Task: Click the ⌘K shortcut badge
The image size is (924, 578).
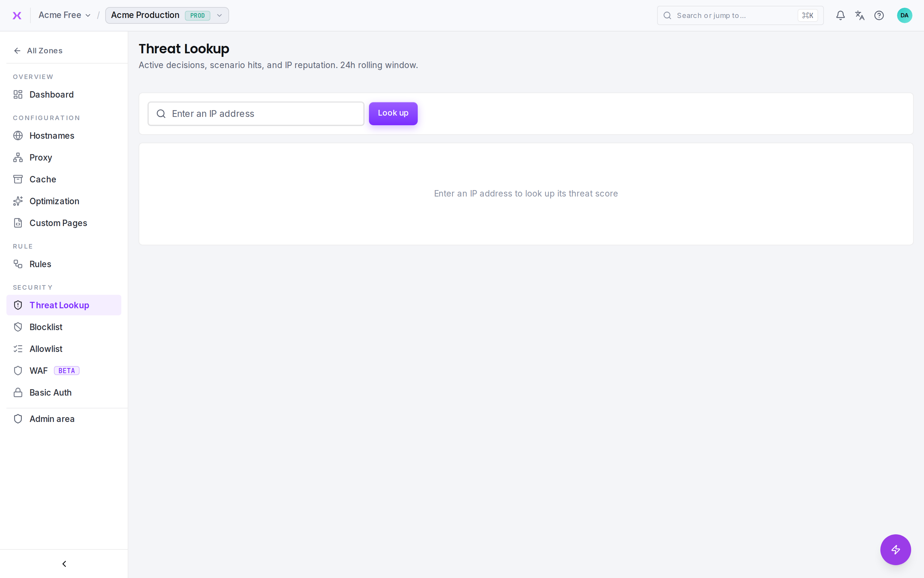Action: click(808, 15)
